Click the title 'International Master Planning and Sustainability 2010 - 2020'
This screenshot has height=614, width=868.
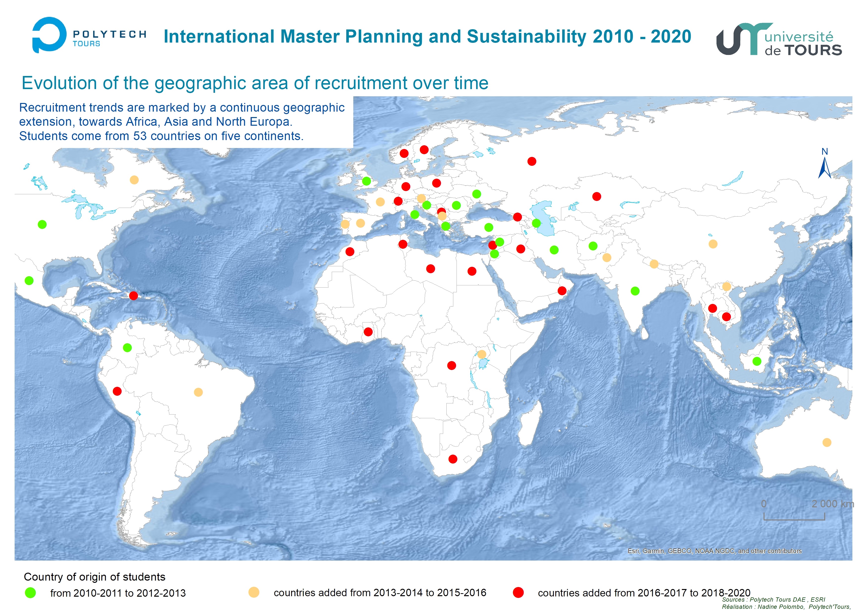point(427,37)
